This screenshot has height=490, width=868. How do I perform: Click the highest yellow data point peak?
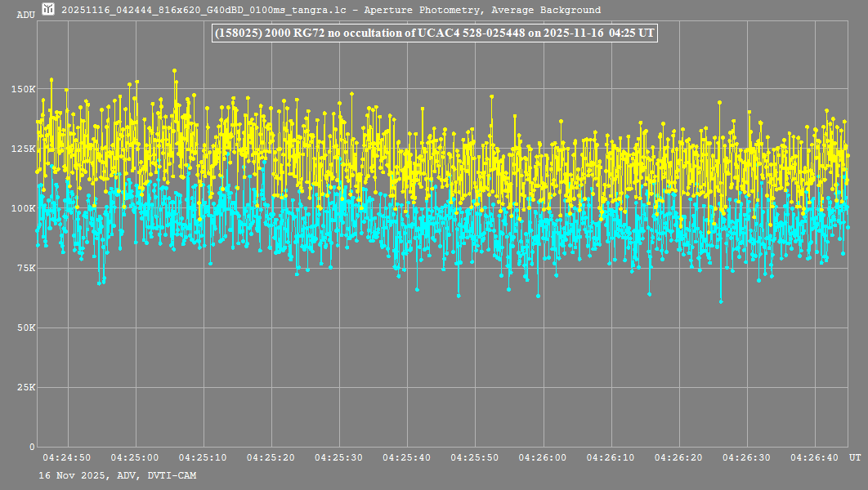(174, 71)
